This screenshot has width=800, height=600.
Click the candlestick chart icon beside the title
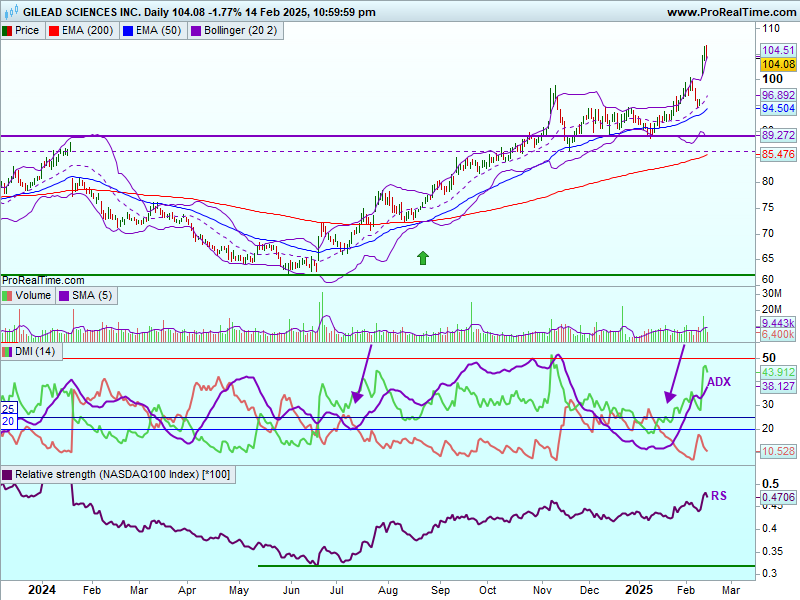11,12
